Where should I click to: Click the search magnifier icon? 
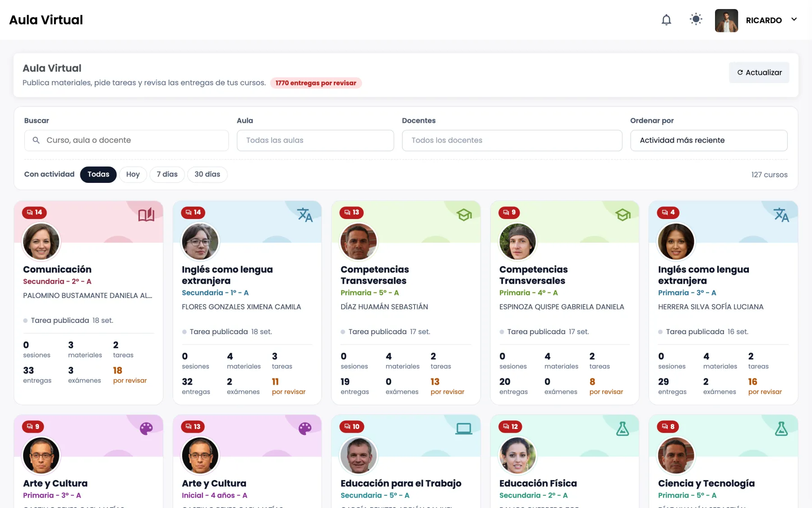tap(36, 140)
